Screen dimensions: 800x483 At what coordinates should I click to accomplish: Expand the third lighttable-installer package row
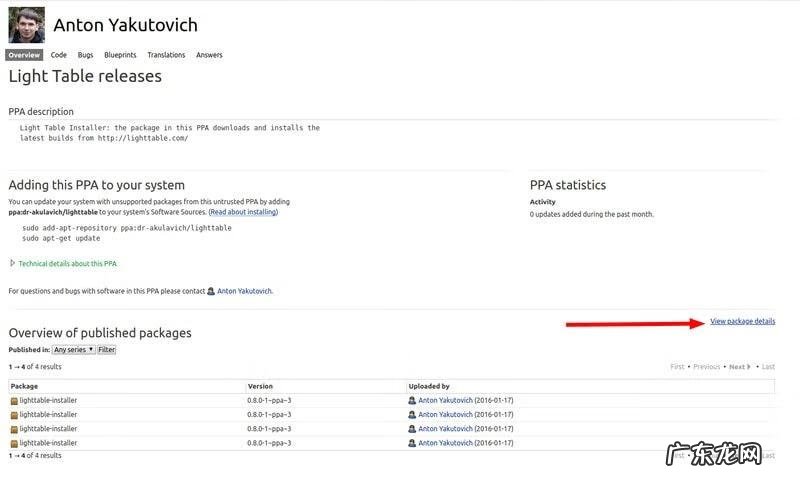[48, 429]
